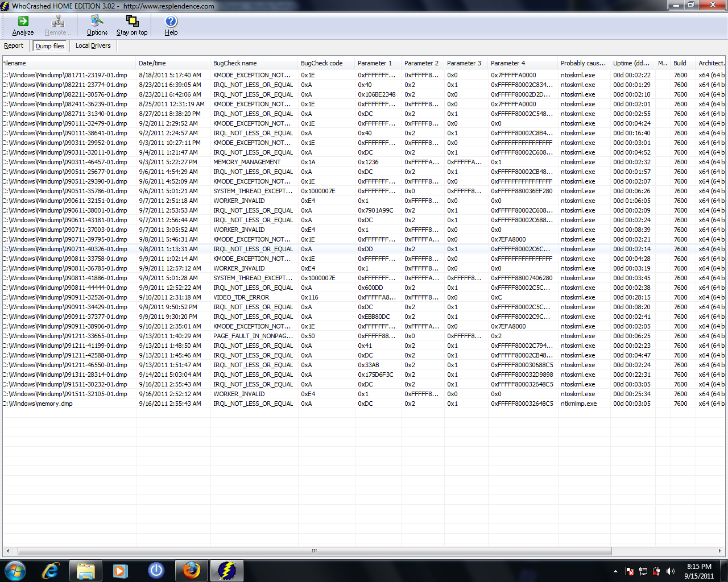Open Windows Media Player from the taskbar
This screenshot has width=728, height=582.
[121, 571]
